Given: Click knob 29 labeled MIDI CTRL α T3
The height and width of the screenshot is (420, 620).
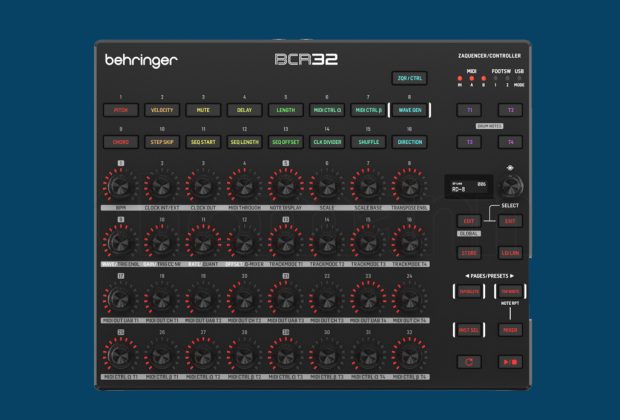Looking at the screenshot, I should coord(285,356).
